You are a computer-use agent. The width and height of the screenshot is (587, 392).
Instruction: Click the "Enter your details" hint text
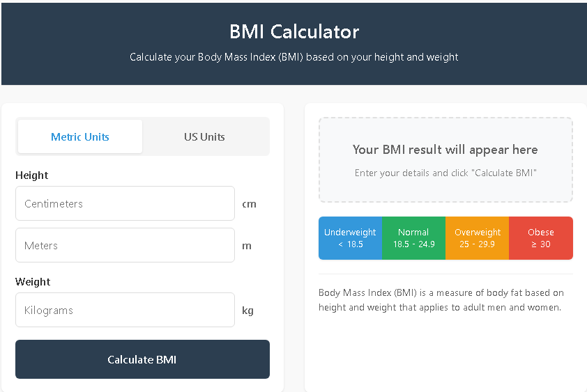click(445, 173)
